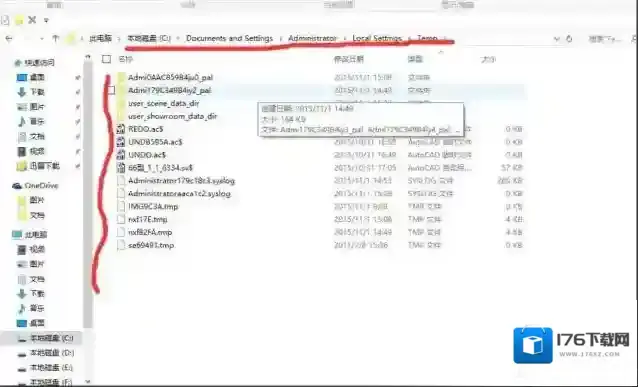Select folder Admi0AAC85984ju0_pal
This screenshot has height=387, width=638.
(x=170, y=77)
